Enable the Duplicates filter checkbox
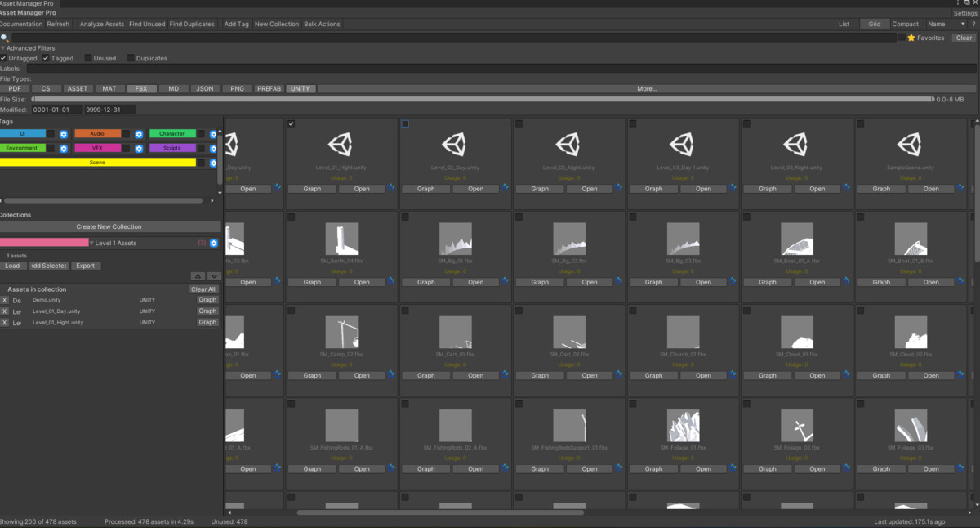Screen dimensions: 980x528 click(131, 57)
